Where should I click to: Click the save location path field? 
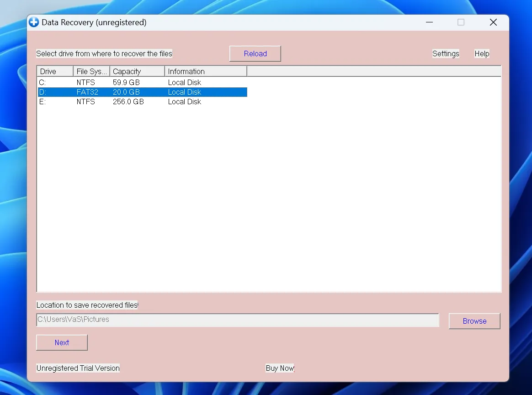(238, 320)
